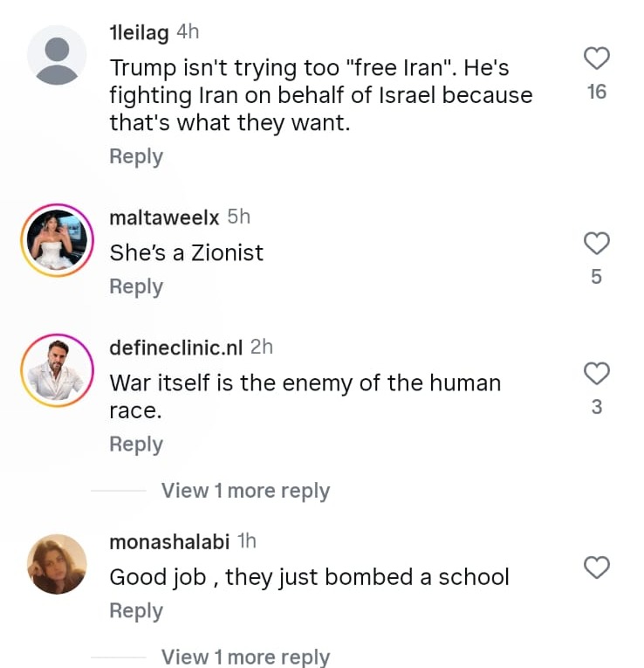The image size is (644, 668).
Task: Like maltaweelx's comment with the heart
Action: click(x=596, y=244)
